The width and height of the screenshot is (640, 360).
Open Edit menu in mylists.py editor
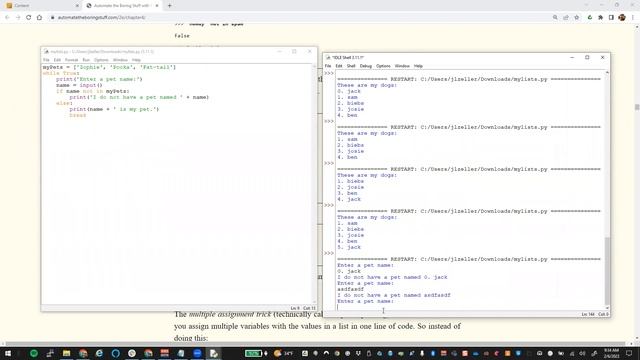pos(57,60)
